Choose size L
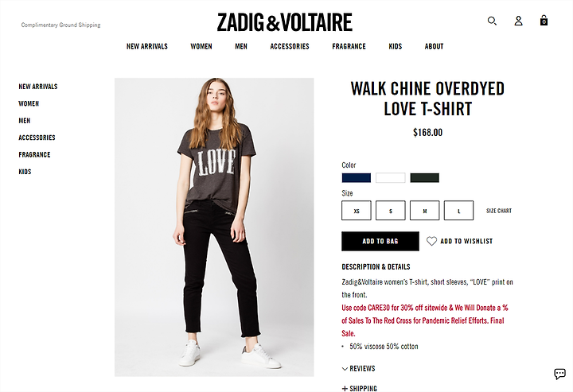Viewport: 573px width, 392px height. [x=458, y=211]
